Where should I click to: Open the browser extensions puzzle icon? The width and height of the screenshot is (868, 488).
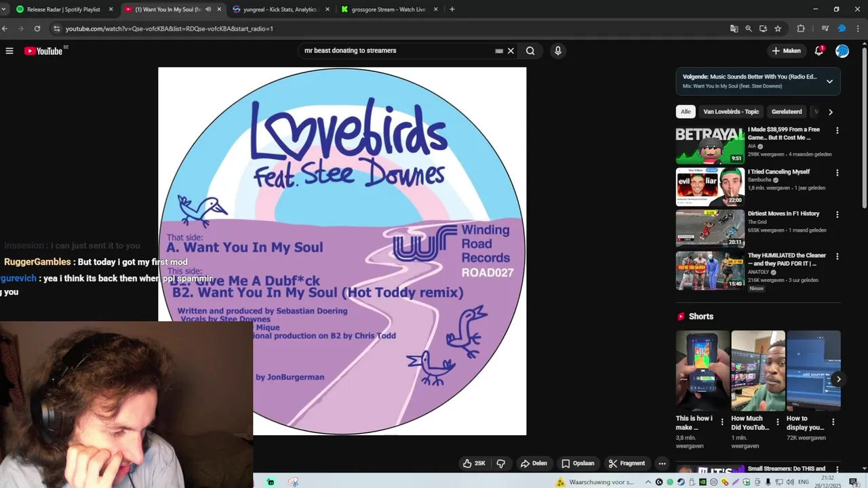click(801, 28)
